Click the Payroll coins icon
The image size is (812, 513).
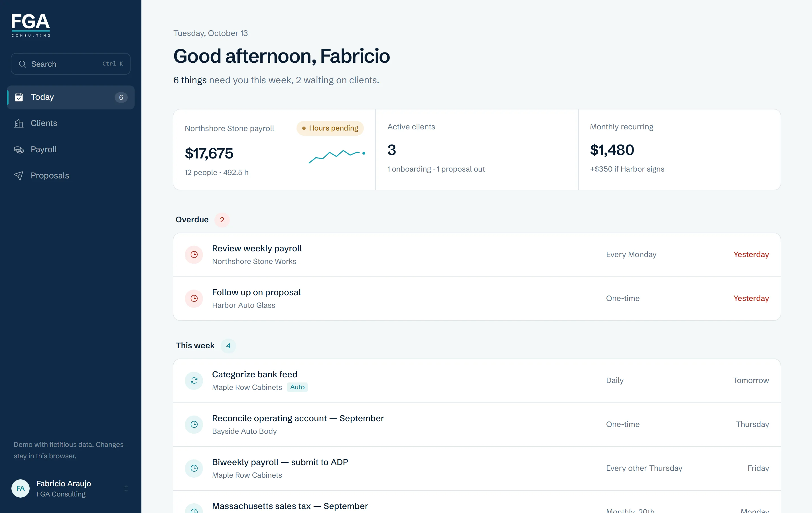coord(19,150)
